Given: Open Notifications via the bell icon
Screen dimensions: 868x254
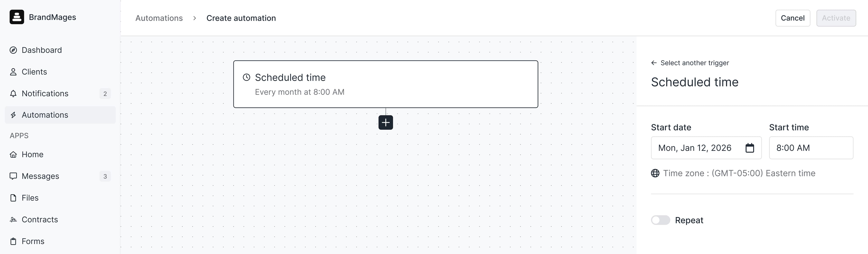Looking at the screenshot, I should tap(13, 93).
